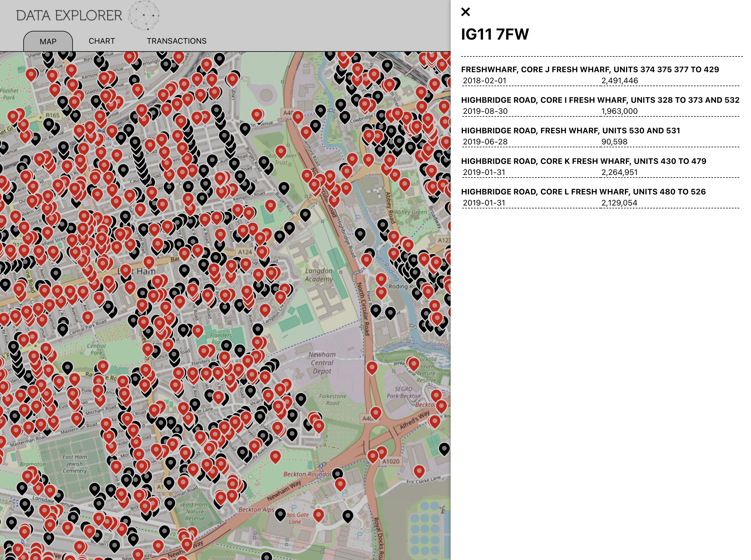Click red pin beside A1020 road label
The height and width of the screenshot is (560, 751).
point(382,451)
